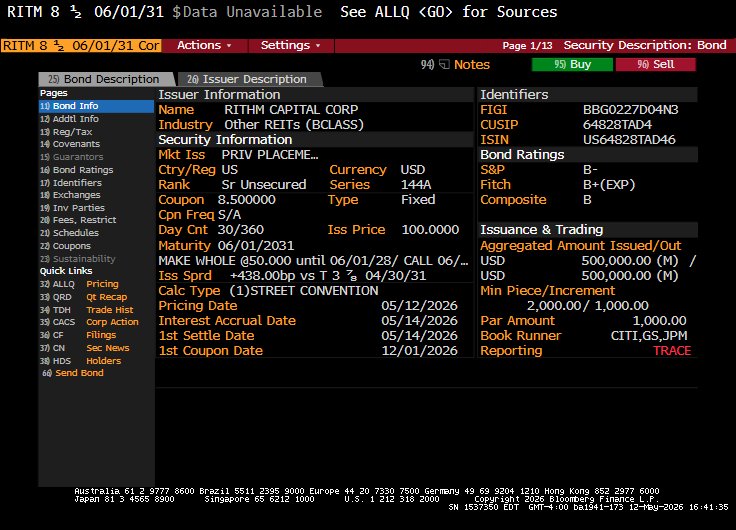Click Industry value Other REITs (BCLASS)
Screen dimensions: 736x530
point(294,124)
